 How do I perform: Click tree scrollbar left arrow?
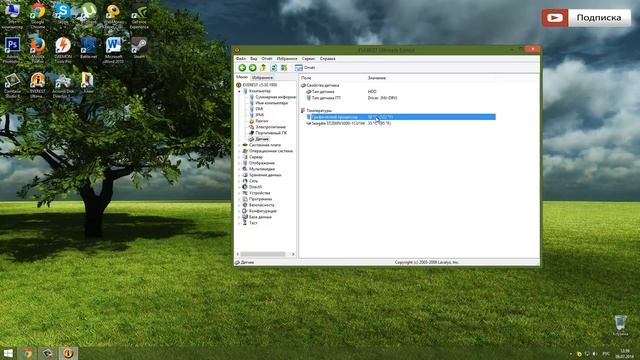238,254
